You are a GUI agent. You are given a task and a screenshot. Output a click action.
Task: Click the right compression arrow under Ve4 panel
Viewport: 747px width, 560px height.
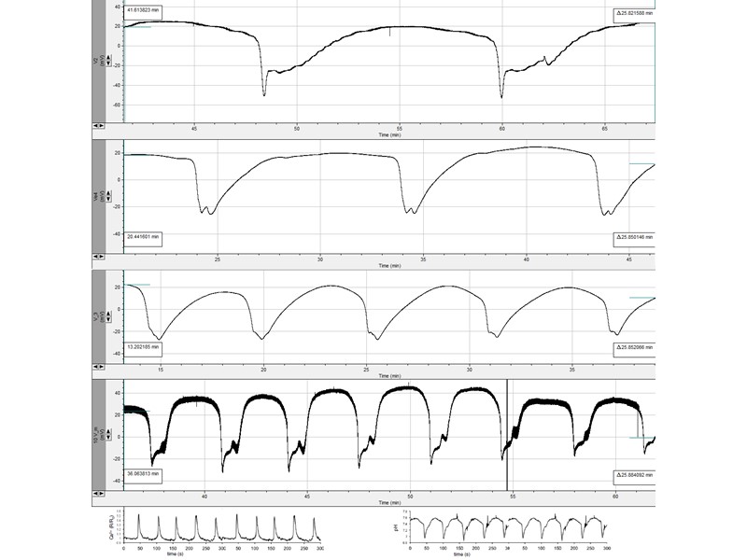click(x=101, y=256)
